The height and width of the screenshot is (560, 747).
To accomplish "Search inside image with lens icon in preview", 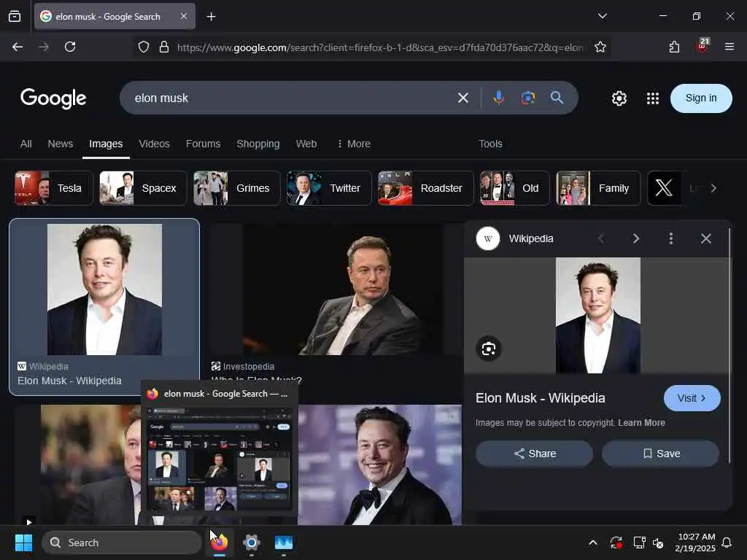I will (488, 349).
